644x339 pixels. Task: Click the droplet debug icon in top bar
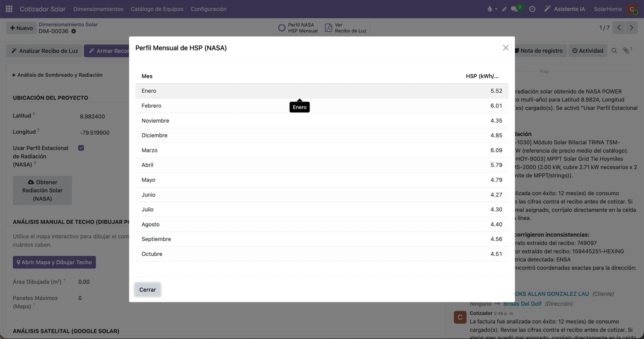pyautogui.click(x=492, y=9)
